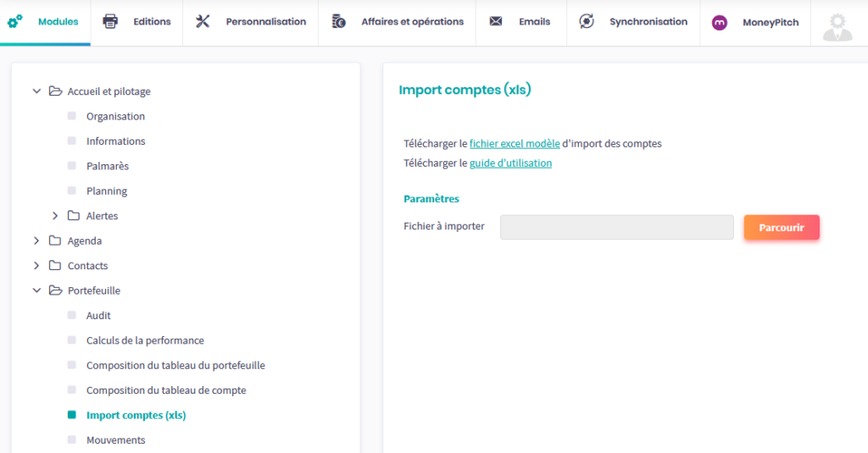Click the MoneyPitch purple logo icon
This screenshot has height=453, width=868.
[720, 23]
